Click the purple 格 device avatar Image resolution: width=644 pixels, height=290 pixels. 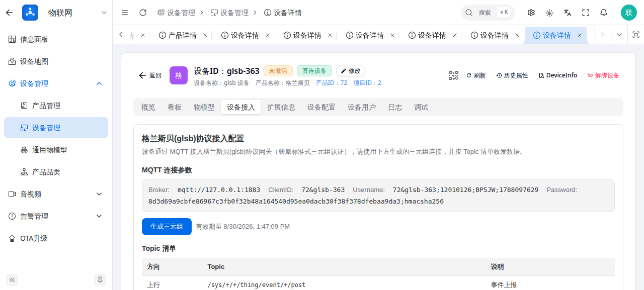pyautogui.click(x=179, y=75)
